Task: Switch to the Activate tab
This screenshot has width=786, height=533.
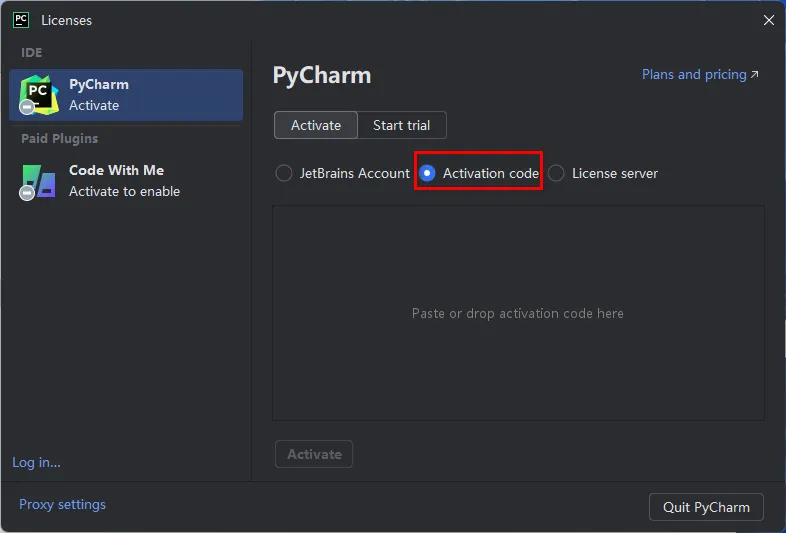Action: (x=316, y=125)
